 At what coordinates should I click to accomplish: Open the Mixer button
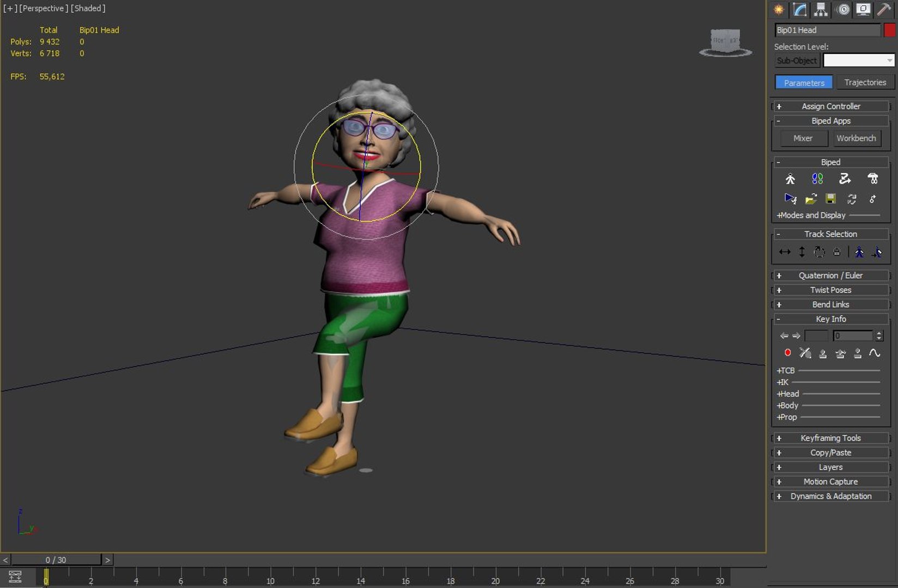pyautogui.click(x=803, y=138)
